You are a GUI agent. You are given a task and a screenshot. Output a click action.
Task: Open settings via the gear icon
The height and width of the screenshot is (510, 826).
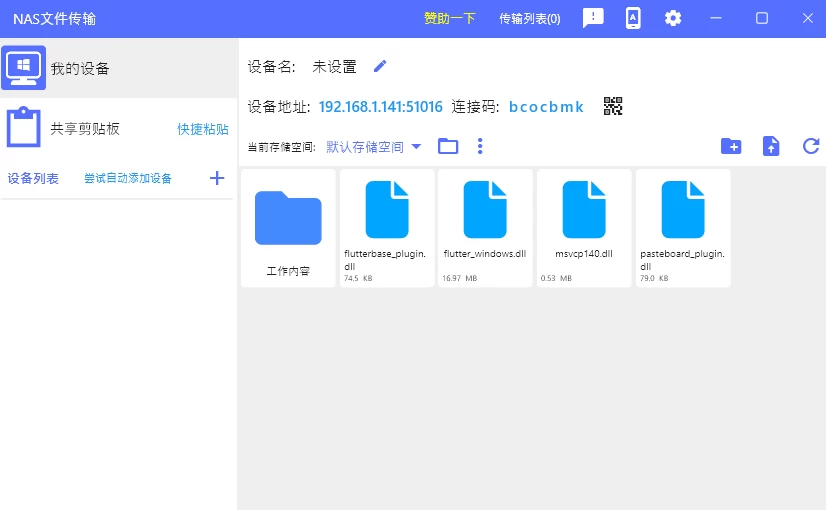coord(673,18)
